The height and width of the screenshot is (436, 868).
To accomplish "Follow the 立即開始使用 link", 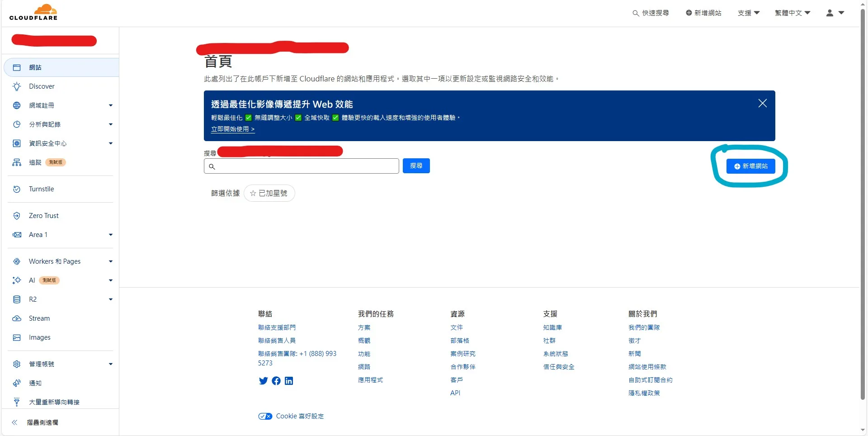I will coord(233,129).
